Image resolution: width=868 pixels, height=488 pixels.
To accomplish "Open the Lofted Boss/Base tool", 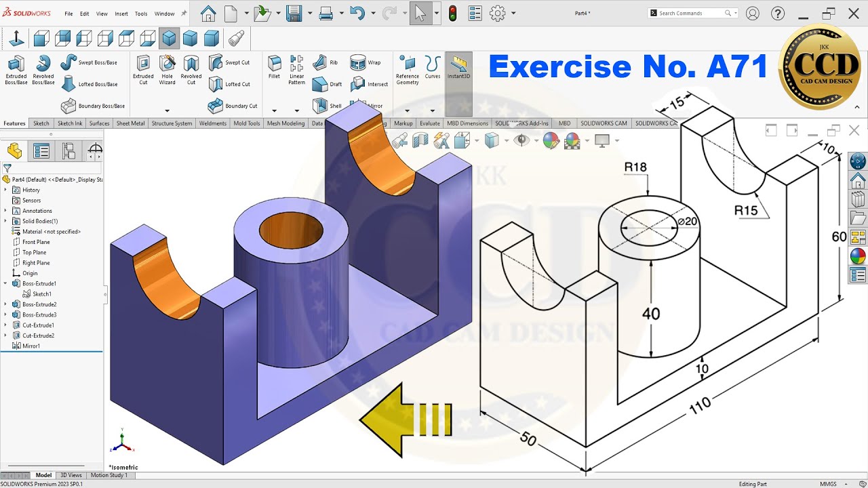I will 89,84.
